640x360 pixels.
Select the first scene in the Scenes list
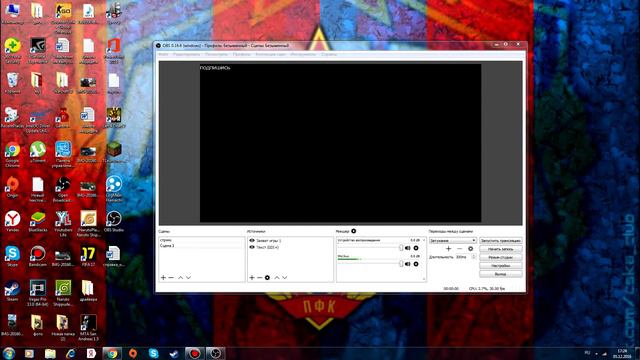click(202, 240)
